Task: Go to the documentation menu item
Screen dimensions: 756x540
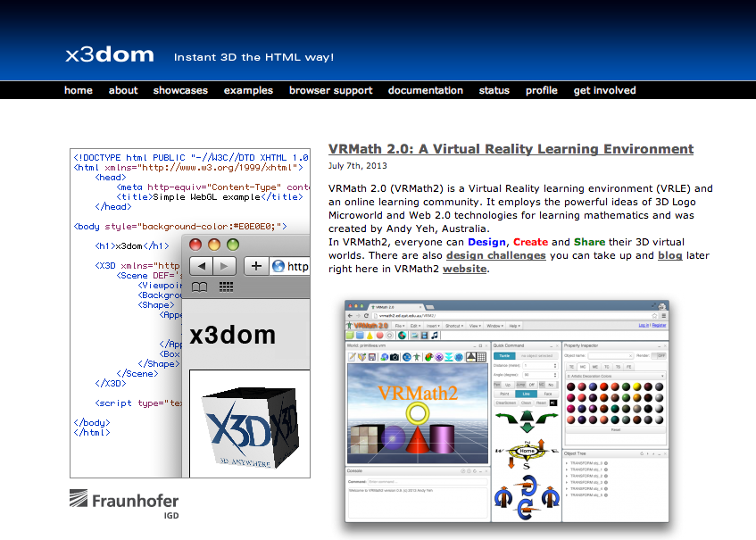Action: [x=426, y=90]
